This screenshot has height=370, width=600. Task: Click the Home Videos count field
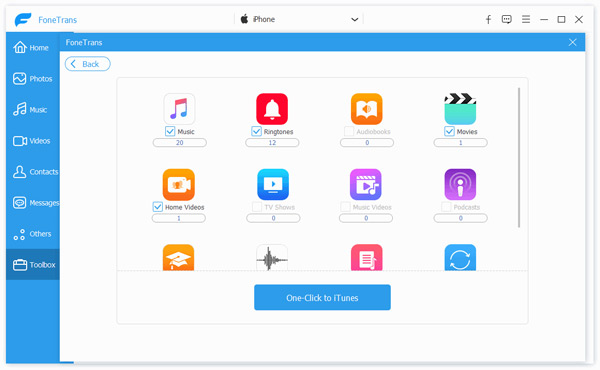pyautogui.click(x=179, y=218)
